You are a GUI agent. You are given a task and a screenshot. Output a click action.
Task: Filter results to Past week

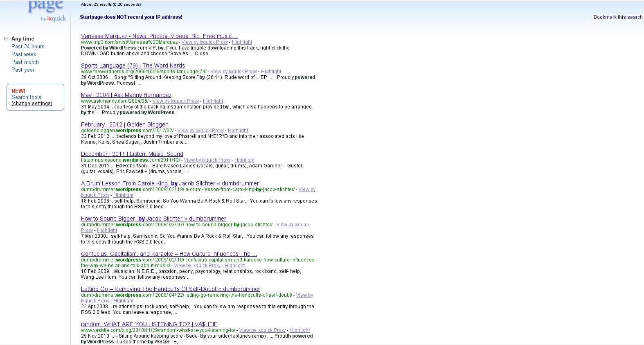(24, 54)
